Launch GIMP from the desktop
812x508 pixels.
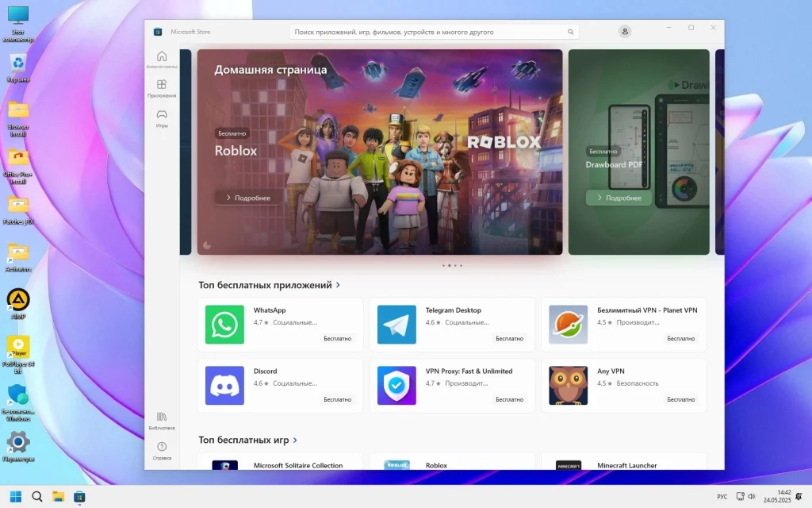tap(17, 302)
